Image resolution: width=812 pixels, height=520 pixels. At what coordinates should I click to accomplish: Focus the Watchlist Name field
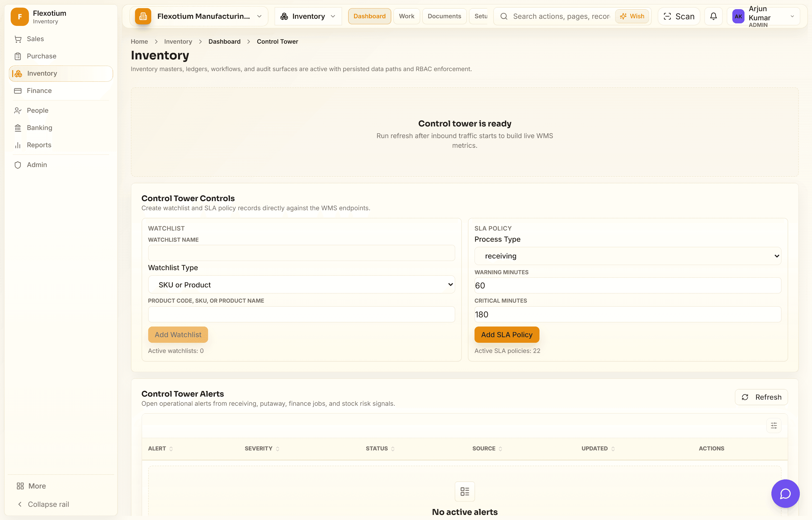(301, 253)
